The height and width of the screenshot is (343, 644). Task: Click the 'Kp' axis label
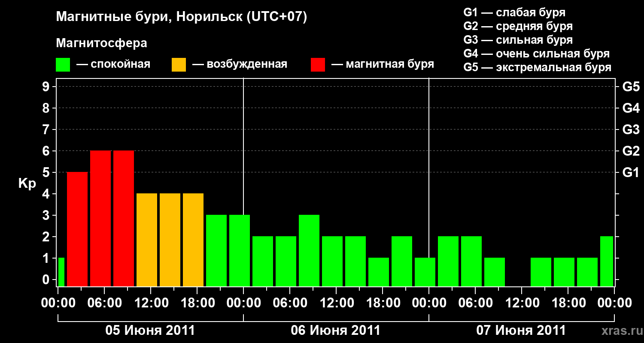click(27, 184)
